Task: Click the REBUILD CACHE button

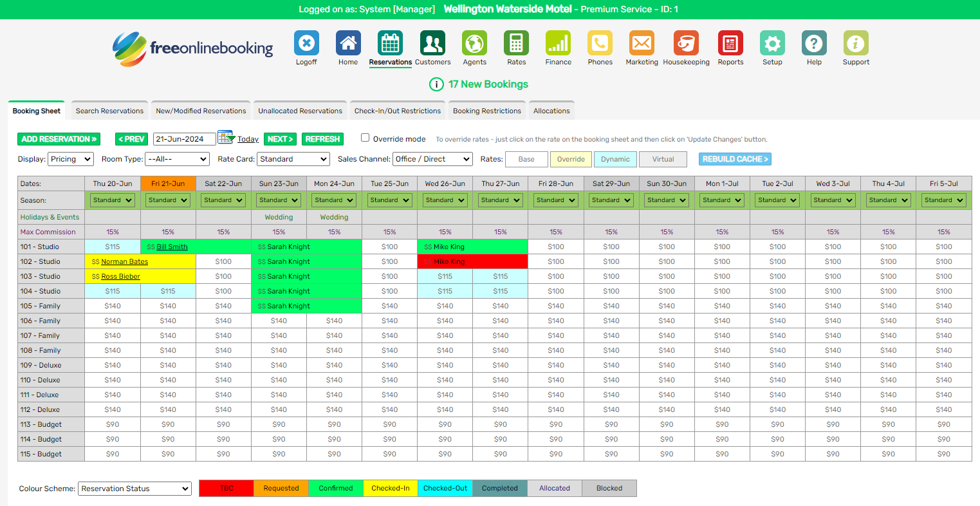Action: click(735, 159)
